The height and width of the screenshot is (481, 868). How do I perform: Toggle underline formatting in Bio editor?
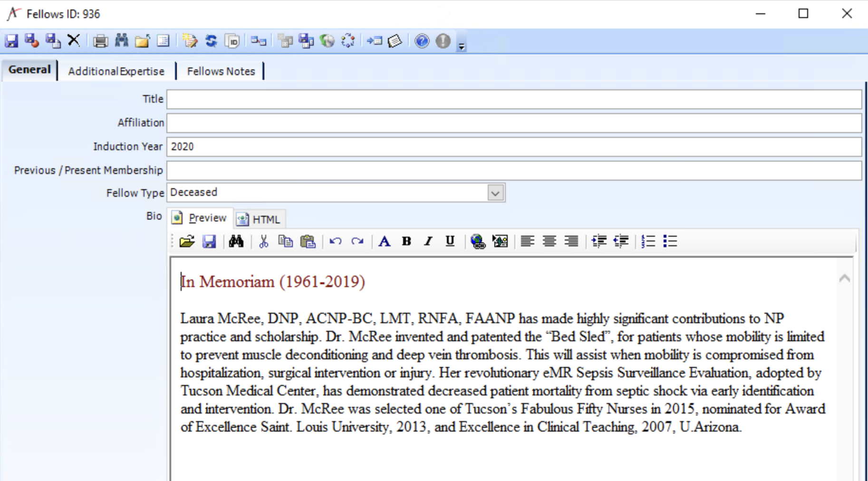click(x=450, y=241)
